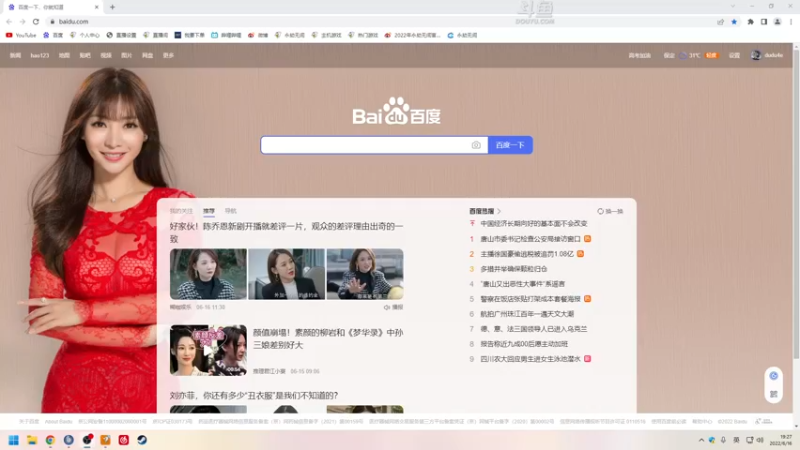Image resolution: width=800 pixels, height=450 pixels.
Task: Open middle thumbnail of 陈乔恩 article
Action: [286, 274]
